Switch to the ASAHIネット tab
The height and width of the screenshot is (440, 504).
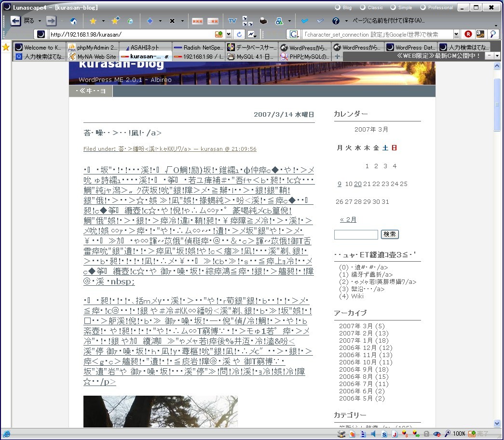click(x=146, y=48)
